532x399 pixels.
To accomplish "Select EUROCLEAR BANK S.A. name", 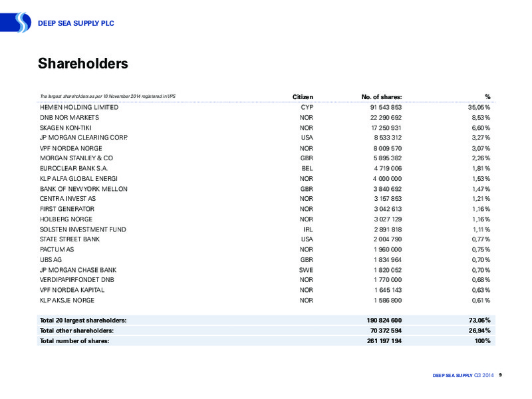I will [74, 168].
